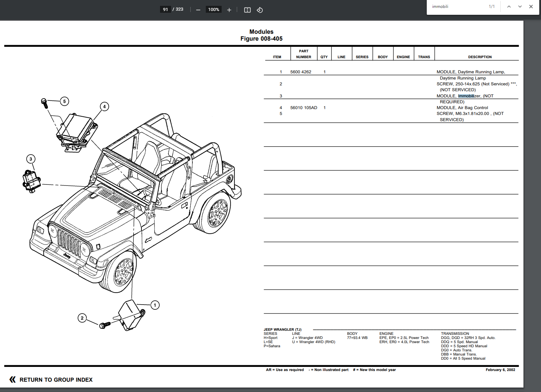Rotate the document counterclockwise
The height and width of the screenshot is (392, 541).
[x=260, y=10]
